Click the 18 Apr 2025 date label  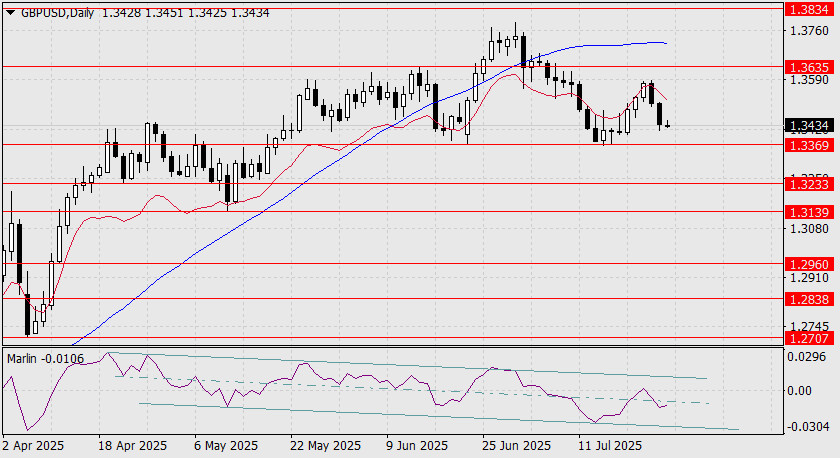132,446
